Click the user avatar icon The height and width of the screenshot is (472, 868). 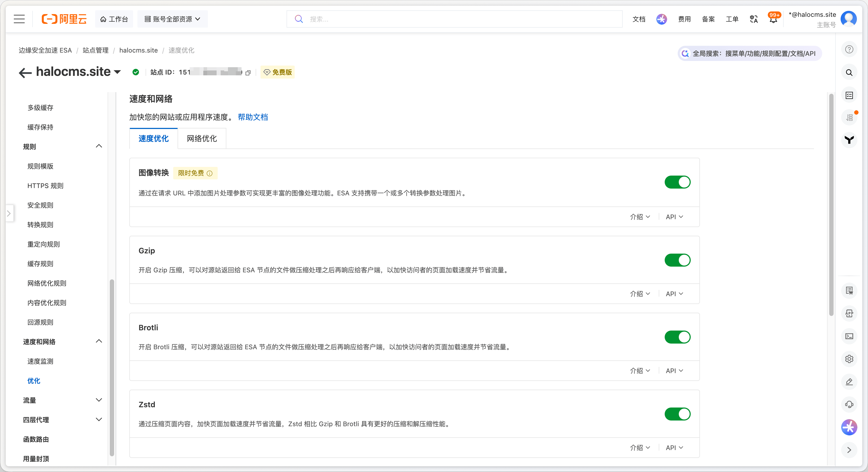click(848, 19)
